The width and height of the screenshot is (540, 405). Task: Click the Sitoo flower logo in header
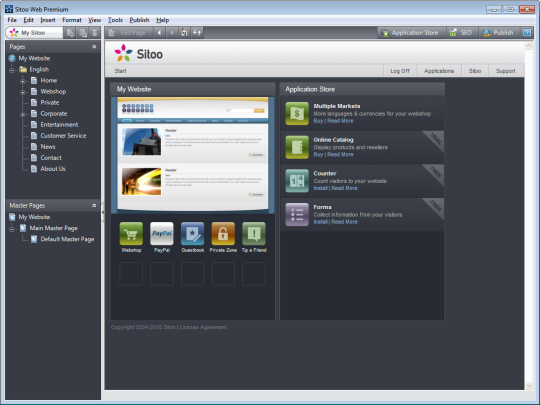(x=123, y=53)
